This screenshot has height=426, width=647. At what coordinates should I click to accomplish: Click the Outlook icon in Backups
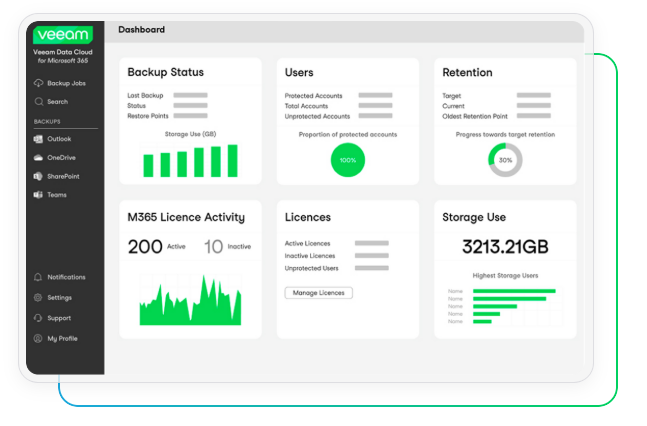tap(38, 139)
